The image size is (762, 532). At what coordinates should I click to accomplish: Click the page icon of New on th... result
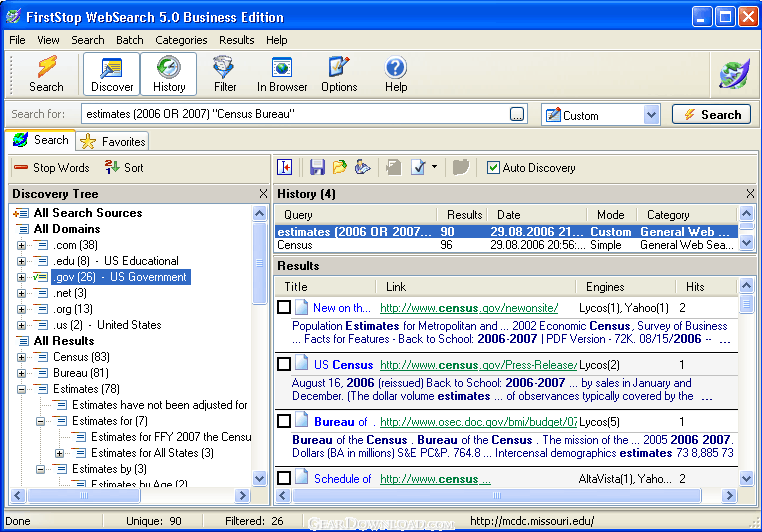coord(302,307)
